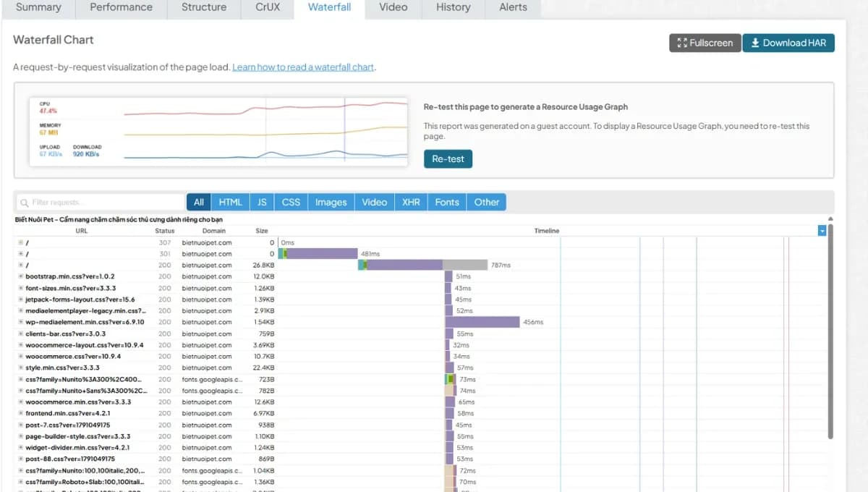Click the waterfall list vertical scrollbar
Image resolution: width=868 pixels, height=492 pixels.
click(830, 330)
